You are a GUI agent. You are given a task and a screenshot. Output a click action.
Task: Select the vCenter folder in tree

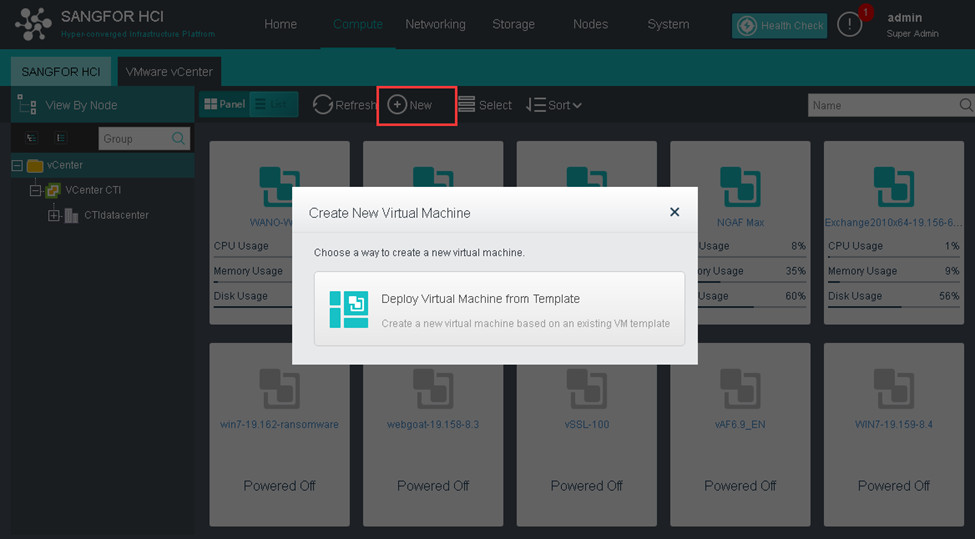55,165
